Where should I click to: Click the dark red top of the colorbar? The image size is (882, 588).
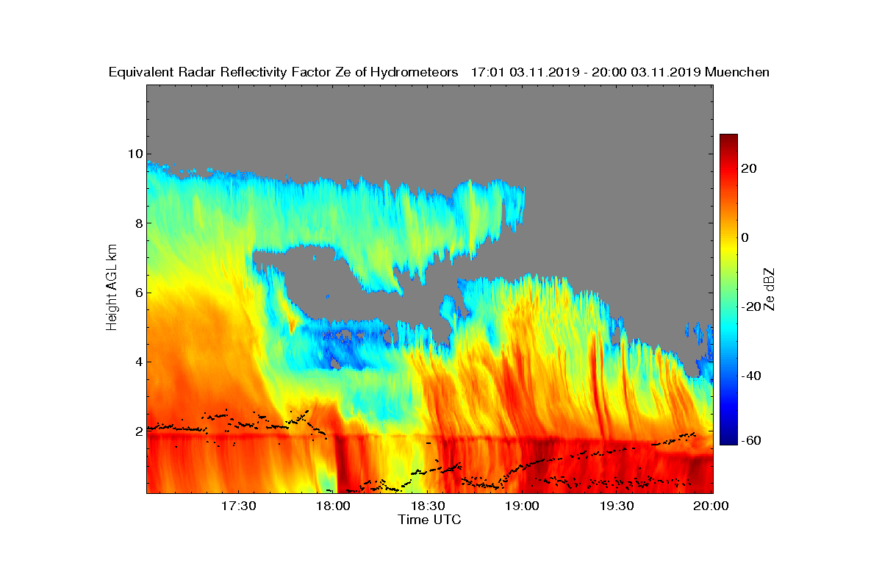click(x=728, y=140)
